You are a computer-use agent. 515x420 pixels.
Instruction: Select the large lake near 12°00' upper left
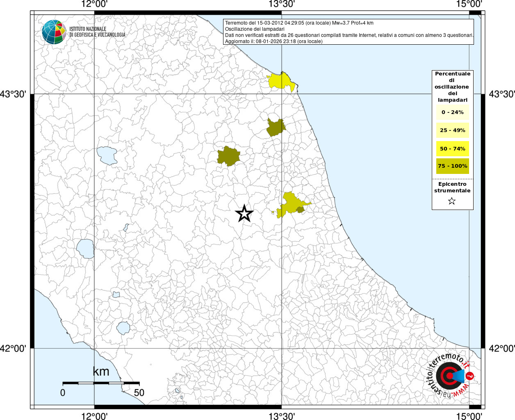point(107,155)
